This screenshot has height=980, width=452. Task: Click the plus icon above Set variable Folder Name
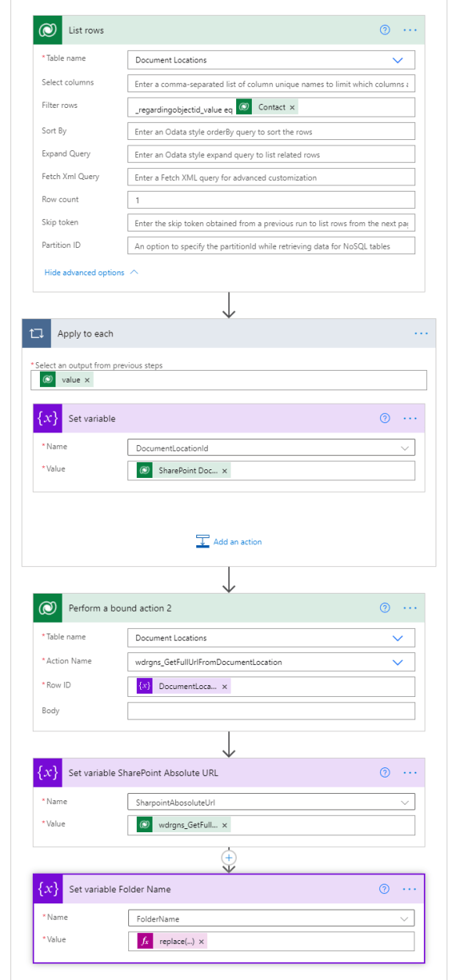pyautogui.click(x=228, y=857)
